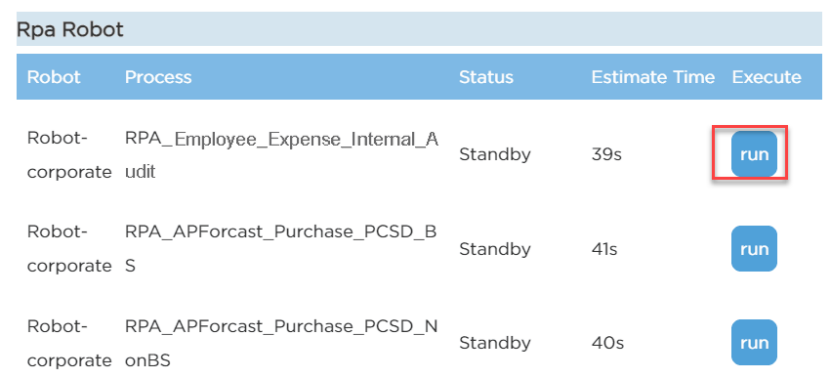Click the RPA_APForcast_Purchase_PCSD_BS process name
831x378 pixels.
[x=281, y=249]
